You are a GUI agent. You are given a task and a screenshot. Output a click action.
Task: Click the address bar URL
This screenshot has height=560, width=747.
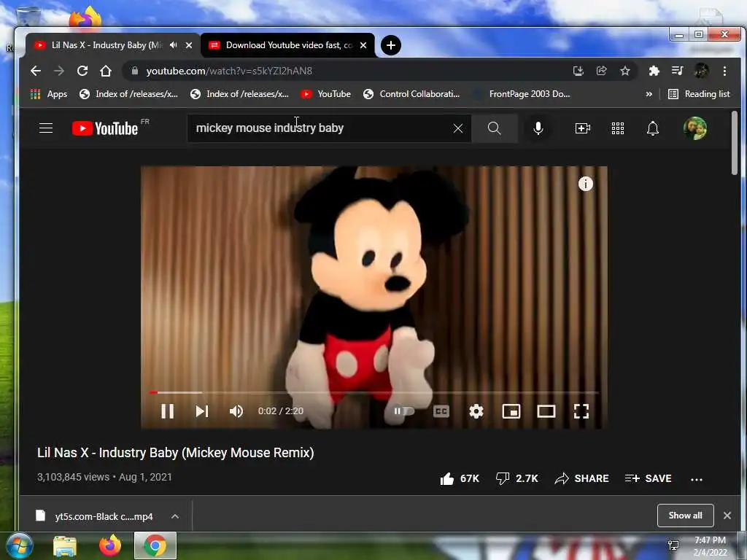pyautogui.click(x=229, y=71)
